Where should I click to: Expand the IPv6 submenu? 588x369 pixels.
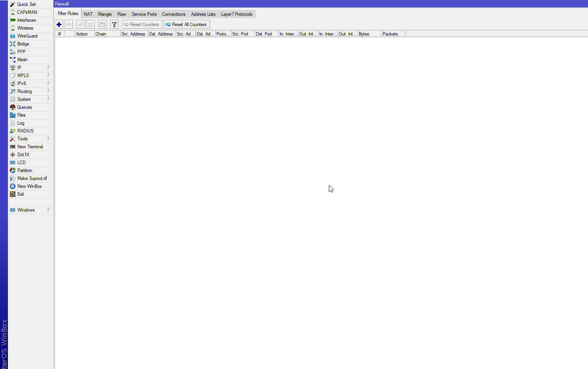click(x=31, y=83)
